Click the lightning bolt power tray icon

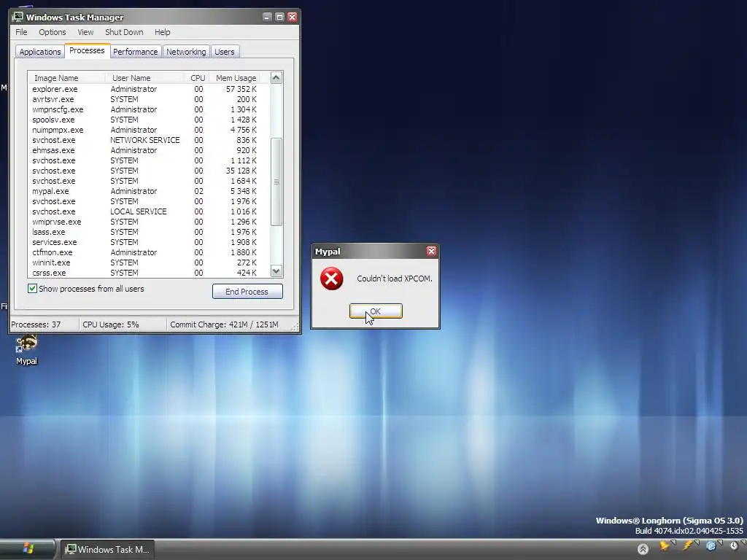click(x=687, y=545)
